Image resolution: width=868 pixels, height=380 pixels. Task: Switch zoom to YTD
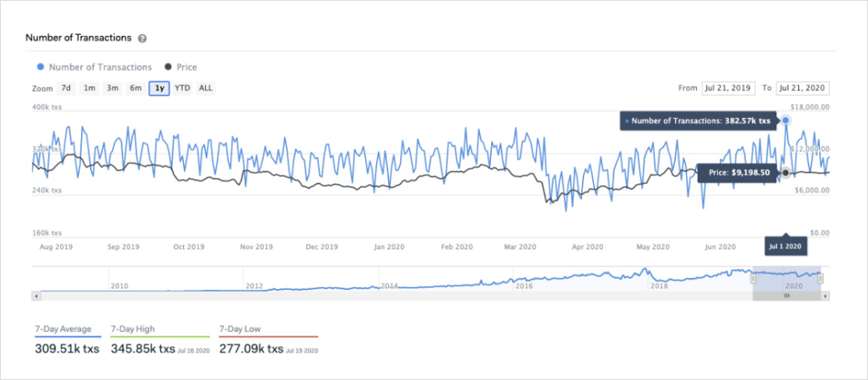click(182, 88)
